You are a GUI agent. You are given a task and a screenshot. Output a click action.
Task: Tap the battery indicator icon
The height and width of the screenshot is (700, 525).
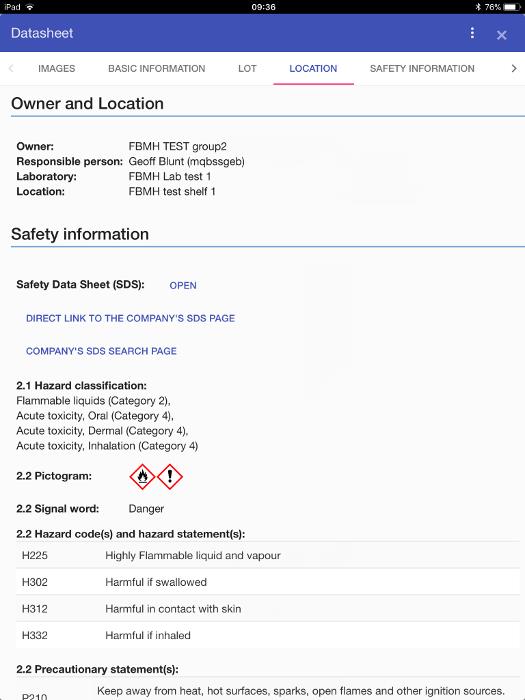tap(512, 7)
